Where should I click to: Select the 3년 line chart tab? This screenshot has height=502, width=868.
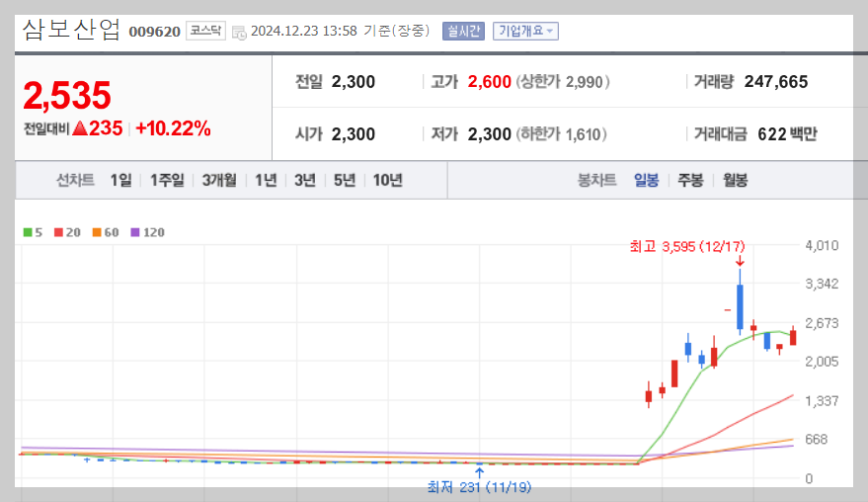[x=305, y=180]
